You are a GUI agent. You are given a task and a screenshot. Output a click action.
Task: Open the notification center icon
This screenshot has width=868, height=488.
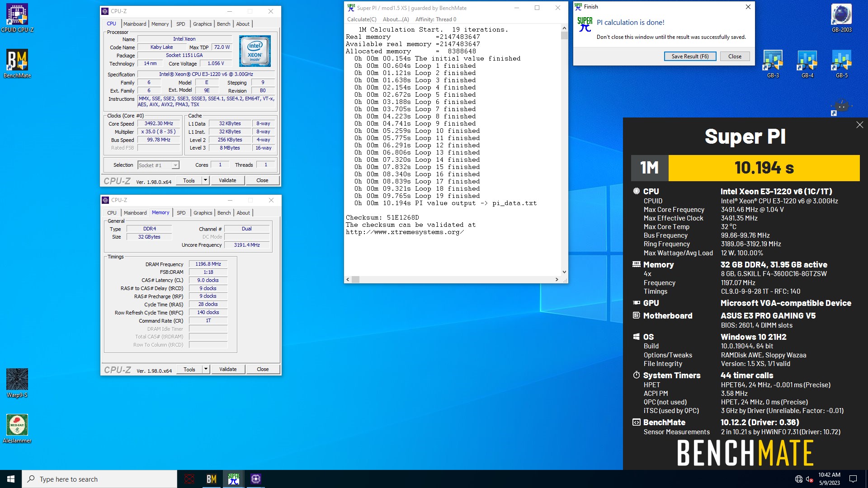[853, 479]
